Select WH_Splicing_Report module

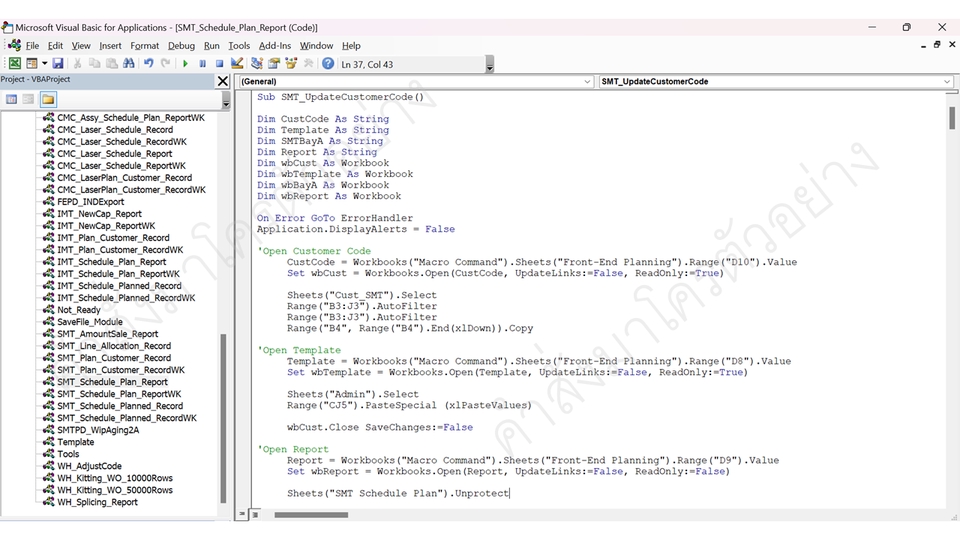pyautogui.click(x=97, y=502)
